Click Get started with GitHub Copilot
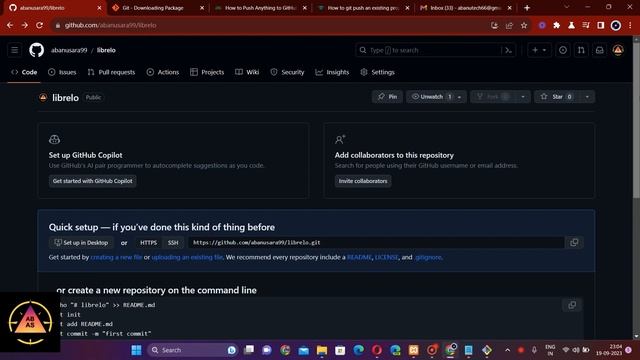This screenshot has width=640, height=360. tap(93, 181)
